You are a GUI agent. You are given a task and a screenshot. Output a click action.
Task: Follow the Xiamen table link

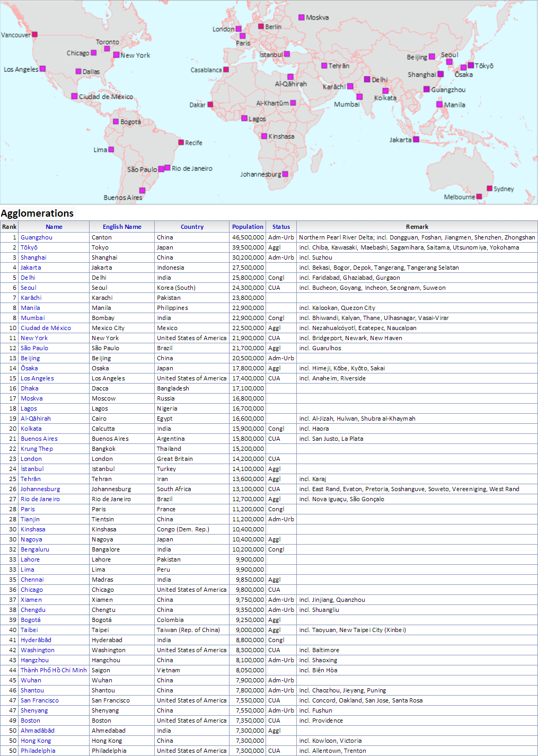pos(31,600)
